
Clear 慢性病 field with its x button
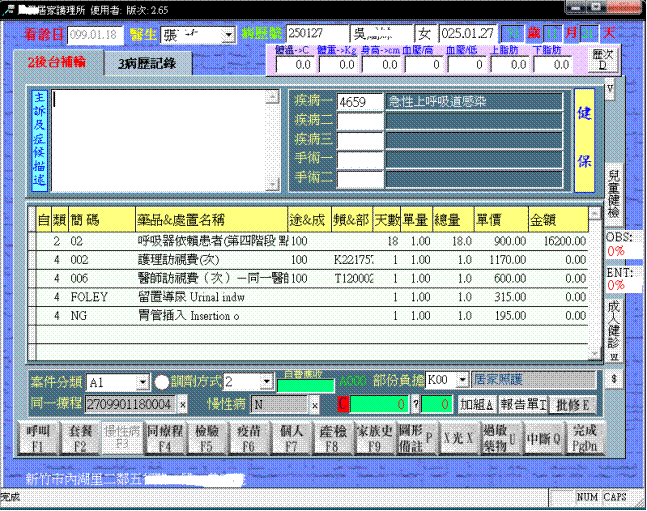pos(314,404)
